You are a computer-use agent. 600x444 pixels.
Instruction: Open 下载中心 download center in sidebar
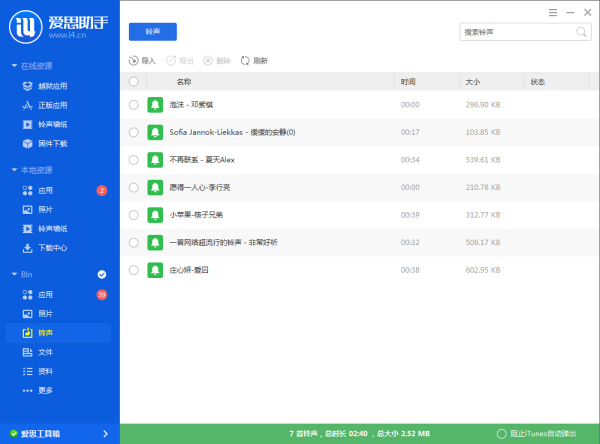[51, 248]
